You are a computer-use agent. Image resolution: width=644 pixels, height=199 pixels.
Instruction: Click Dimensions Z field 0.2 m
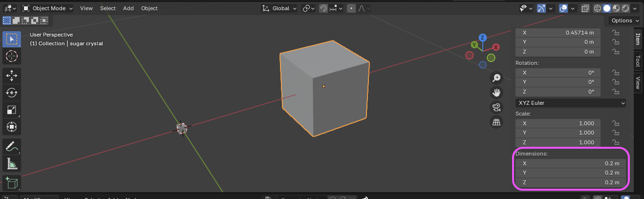point(571,182)
